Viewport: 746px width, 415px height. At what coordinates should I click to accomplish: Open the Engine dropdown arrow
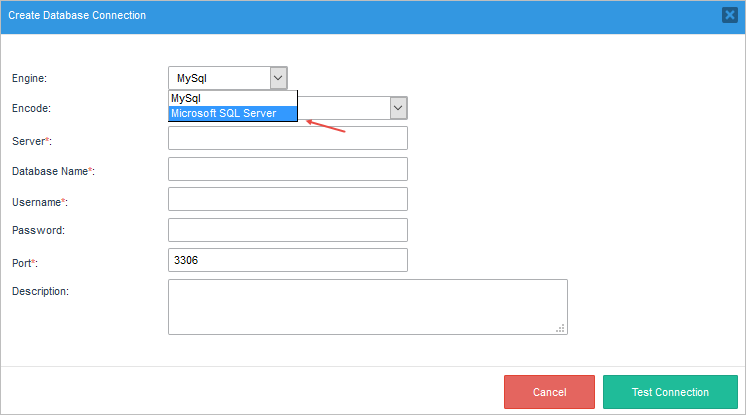pos(278,78)
